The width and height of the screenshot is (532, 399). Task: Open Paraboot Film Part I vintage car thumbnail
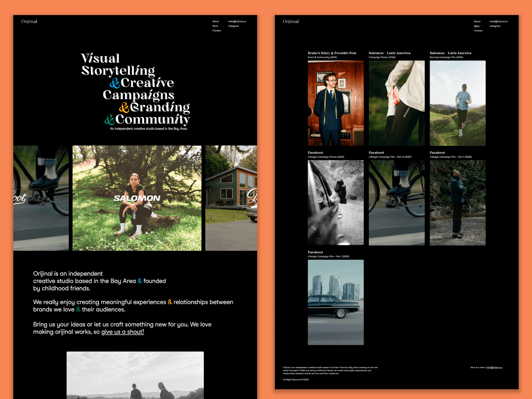pos(336,302)
